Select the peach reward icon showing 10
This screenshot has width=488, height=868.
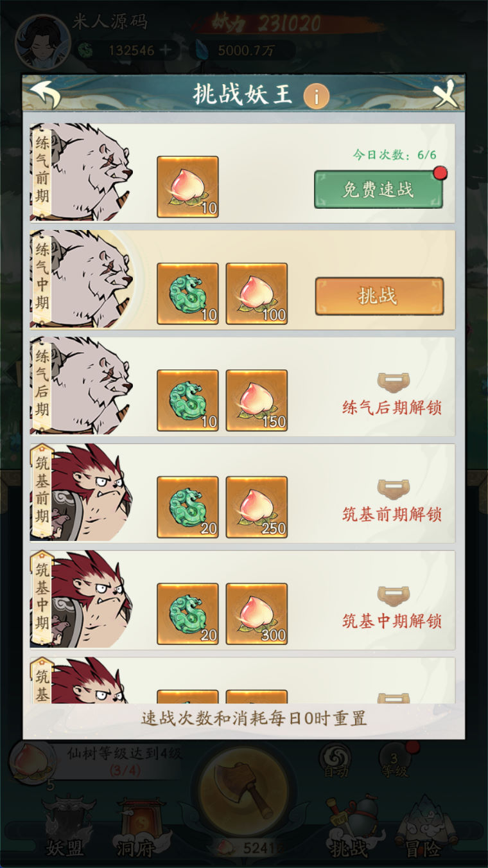187,187
